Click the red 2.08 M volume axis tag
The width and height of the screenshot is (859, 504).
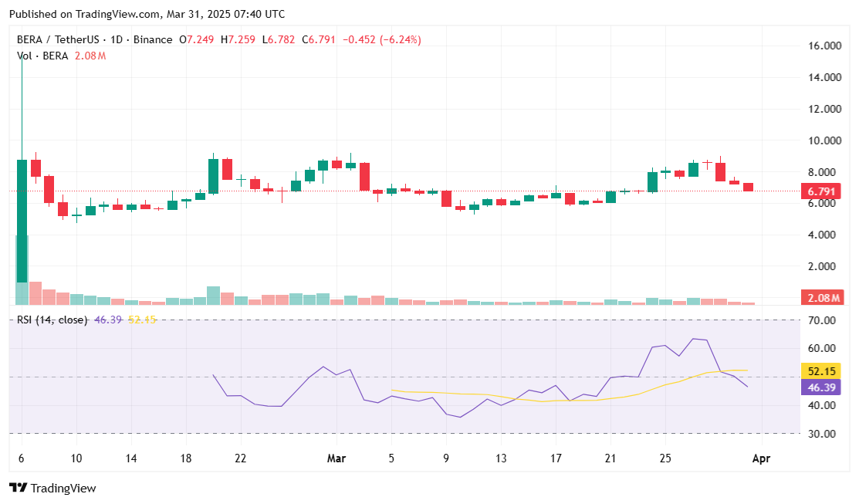tap(823, 298)
